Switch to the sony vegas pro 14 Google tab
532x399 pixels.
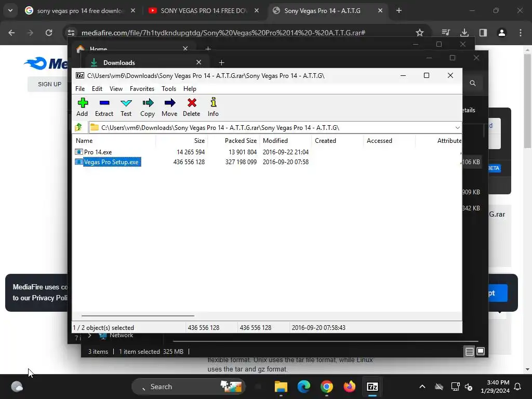(x=80, y=11)
